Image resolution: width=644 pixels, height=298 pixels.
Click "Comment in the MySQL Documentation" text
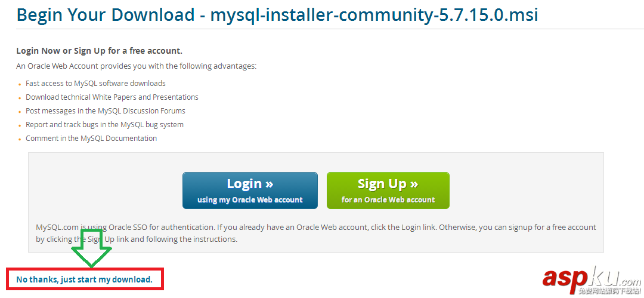(91, 138)
